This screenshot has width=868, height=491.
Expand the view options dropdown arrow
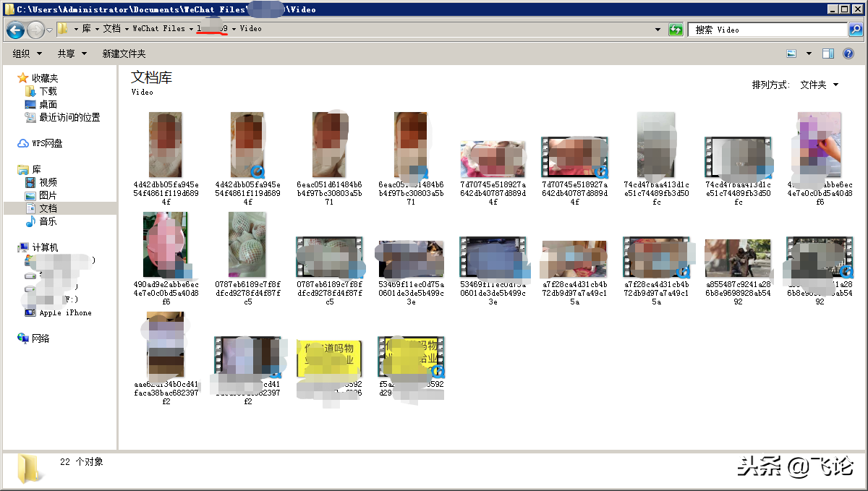pyautogui.click(x=809, y=54)
